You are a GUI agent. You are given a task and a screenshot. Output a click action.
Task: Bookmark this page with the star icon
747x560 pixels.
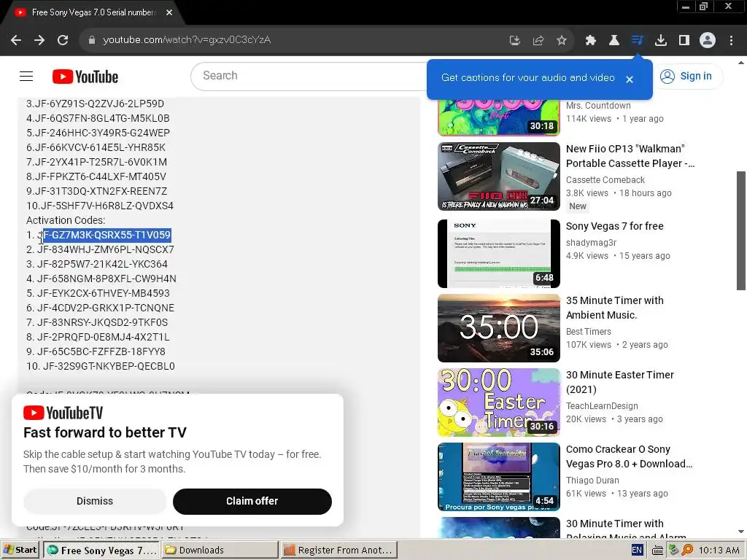[x=562, y=41]
